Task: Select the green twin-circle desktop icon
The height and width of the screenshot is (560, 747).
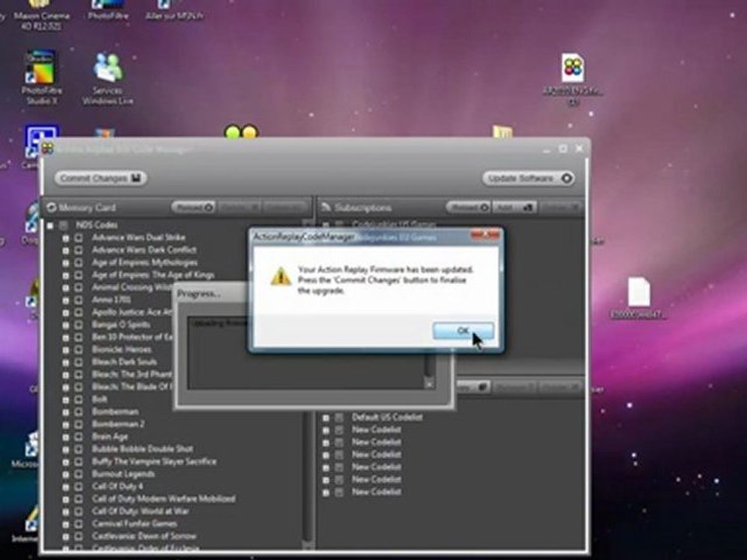Action: [x=241, y=132]
